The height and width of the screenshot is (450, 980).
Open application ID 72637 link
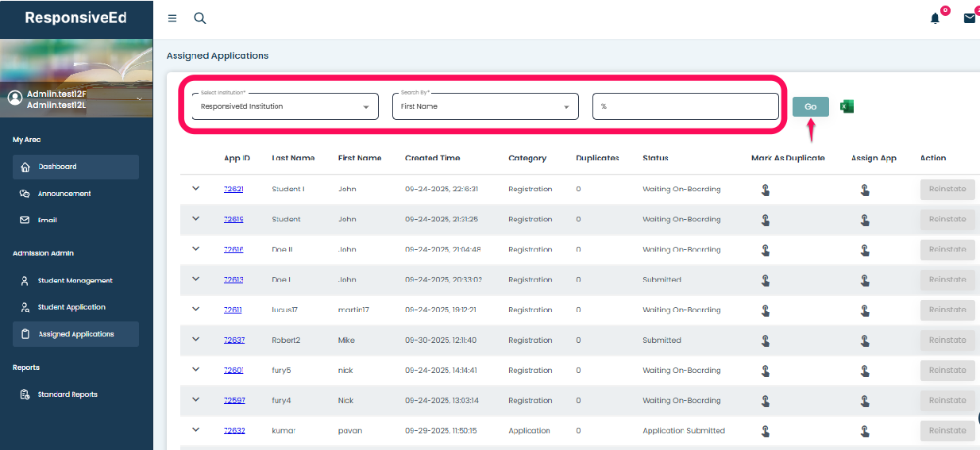click(x=233, y=340)
